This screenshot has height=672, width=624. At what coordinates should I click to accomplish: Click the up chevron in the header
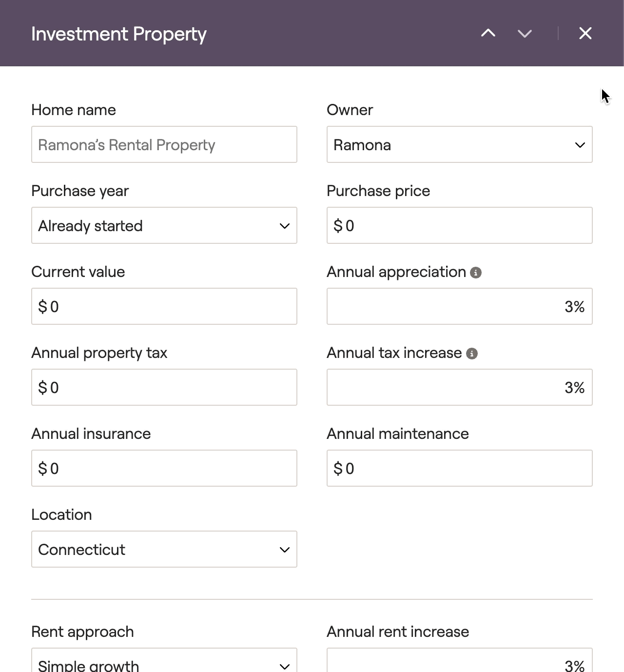(x=488, y=33)
